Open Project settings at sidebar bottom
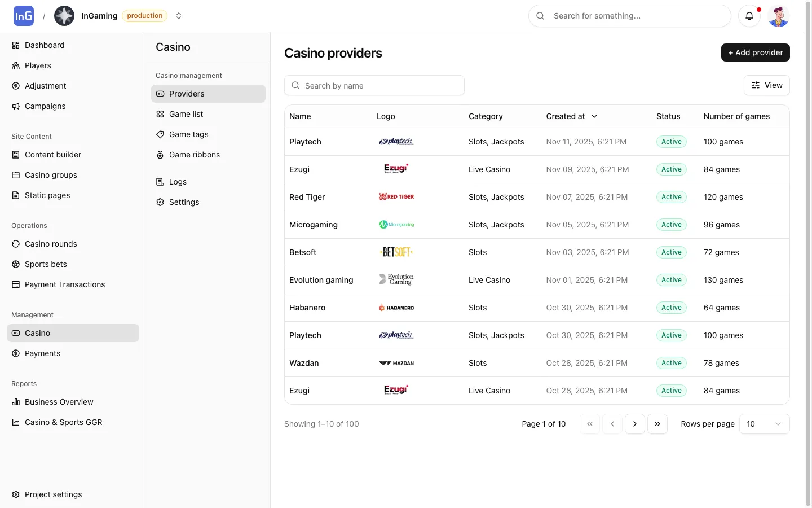The height and width of the screenshot is (508, 812). pos(53,494)
